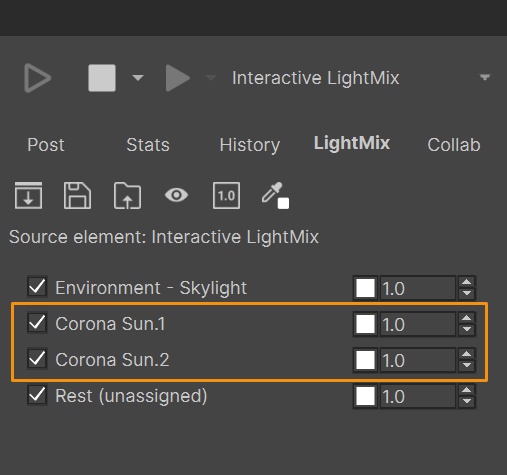Toggle Rest (unassigned) checkbox

pyautogui.click(x=37, y=395)
